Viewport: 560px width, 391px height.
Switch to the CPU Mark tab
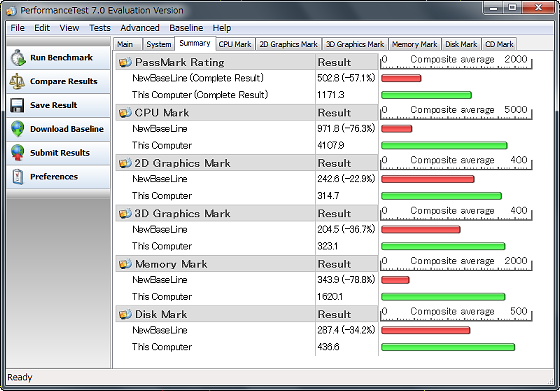point(235,44)
